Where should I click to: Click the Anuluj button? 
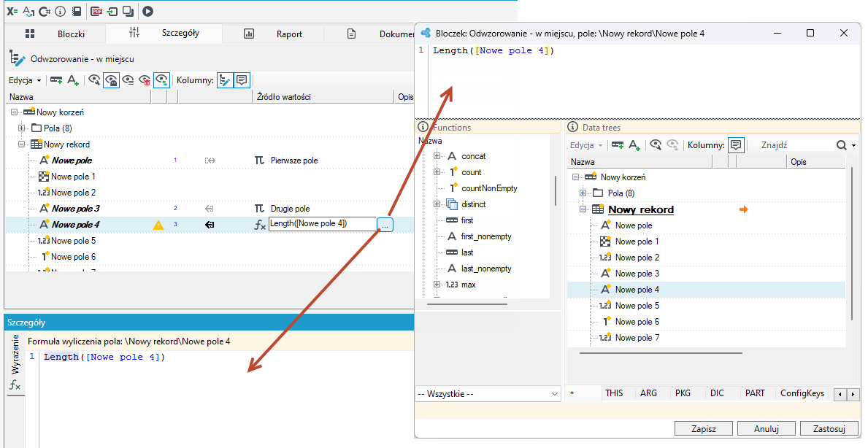point(766,428)
